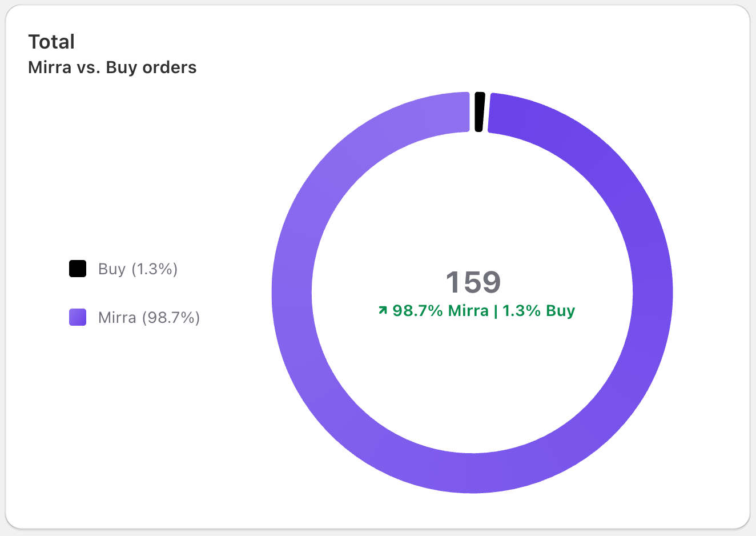Click the pipe separator in the green summary
756x536 pixels.
point(495,311)
